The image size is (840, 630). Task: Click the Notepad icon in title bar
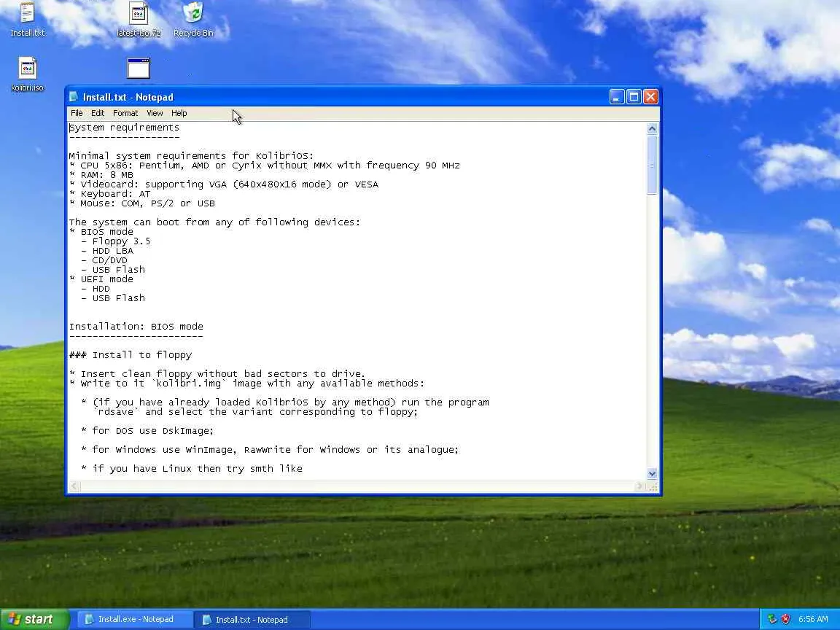[x=74, y=97]
